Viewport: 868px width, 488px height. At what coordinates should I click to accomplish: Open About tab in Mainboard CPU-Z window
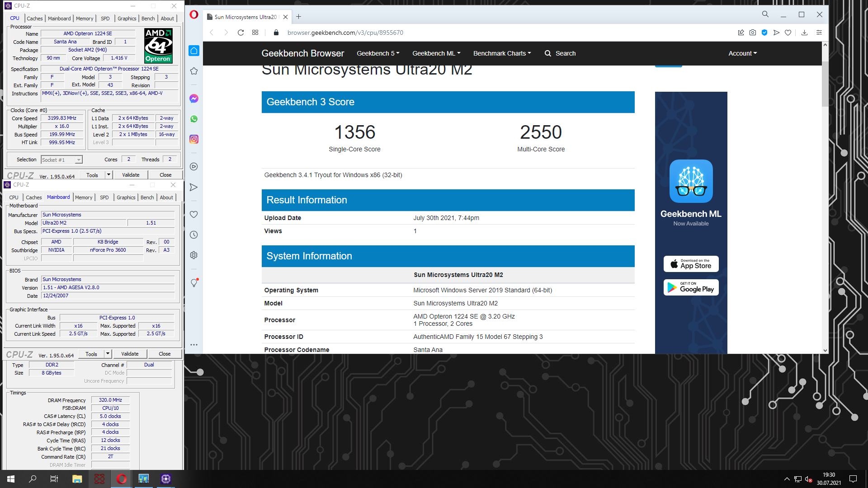[166, 197]
